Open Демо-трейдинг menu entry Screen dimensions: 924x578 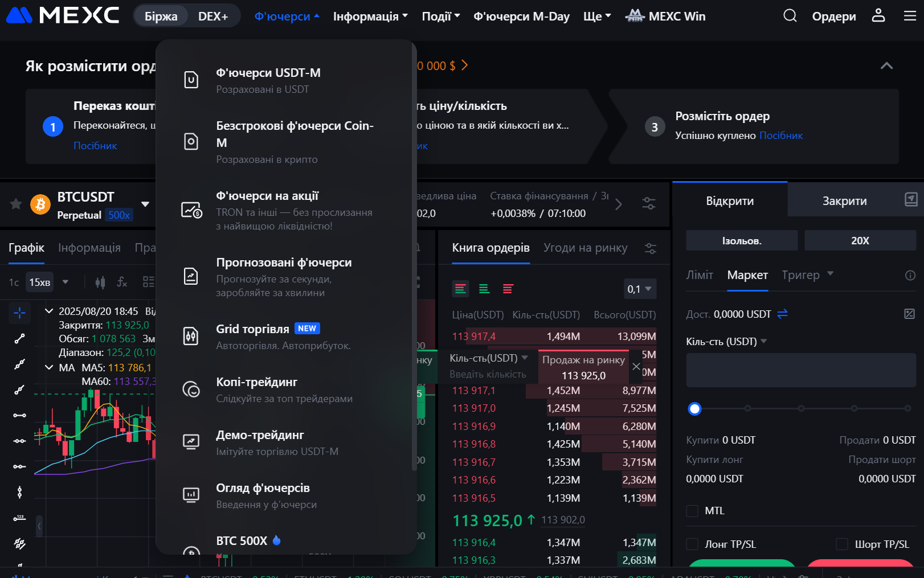point(286,442)
